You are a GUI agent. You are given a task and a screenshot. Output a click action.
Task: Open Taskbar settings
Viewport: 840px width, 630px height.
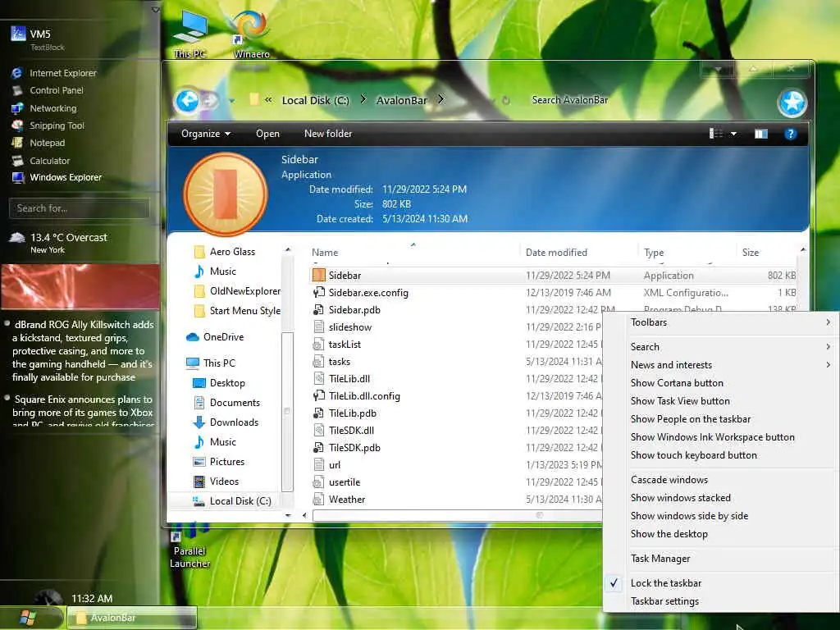pos(664,601)
